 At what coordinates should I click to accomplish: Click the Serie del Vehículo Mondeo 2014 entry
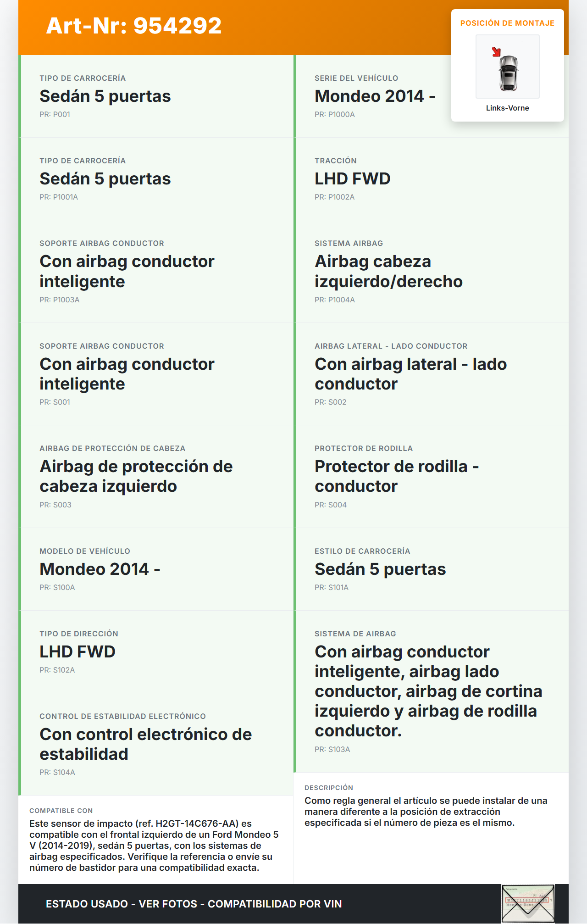375,96
